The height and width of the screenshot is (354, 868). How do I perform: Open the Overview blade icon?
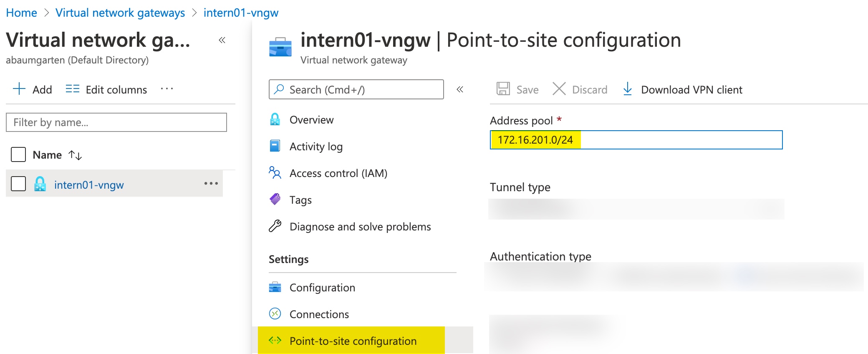275,119
